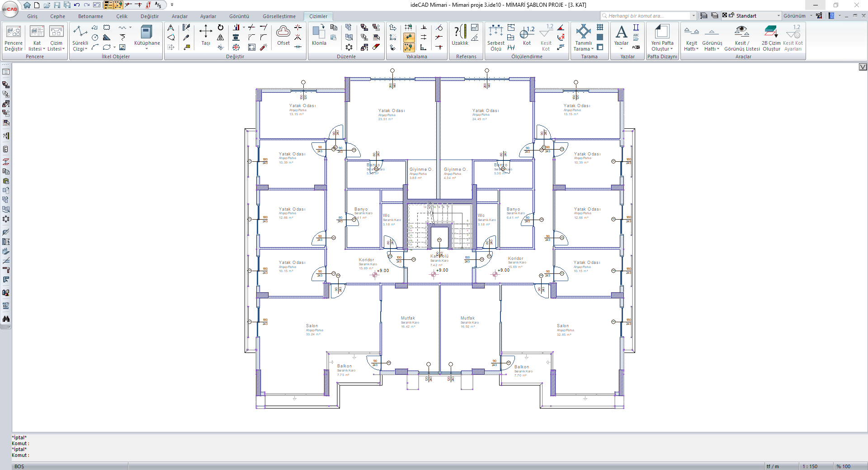Screen dimensions: 868x470
Task: Click the new file icon in quick access
Action: tap(37, 5)
